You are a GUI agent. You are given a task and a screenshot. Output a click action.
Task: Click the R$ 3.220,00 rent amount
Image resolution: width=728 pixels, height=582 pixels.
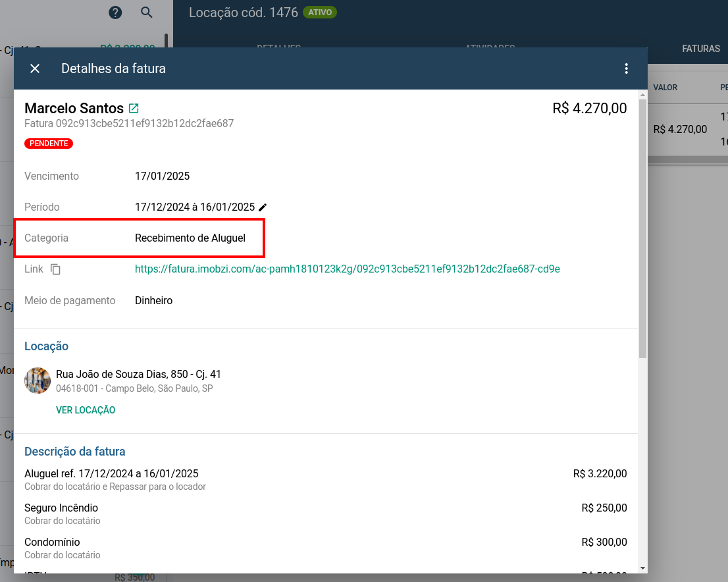(x=600, y=474)
